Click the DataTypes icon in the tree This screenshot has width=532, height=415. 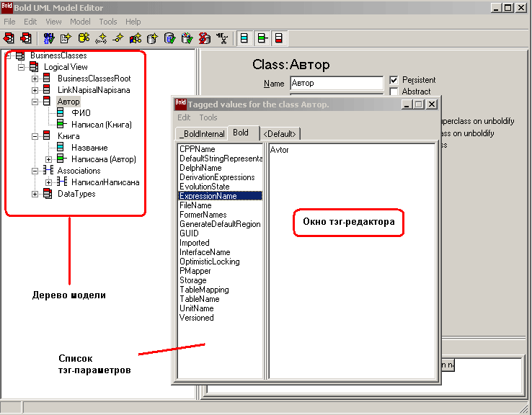click(48, 194)
